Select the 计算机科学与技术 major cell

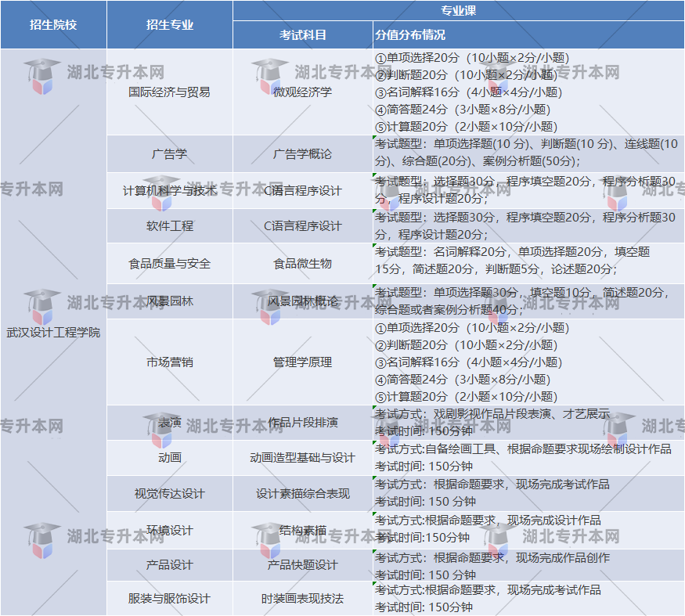(170, 190)
